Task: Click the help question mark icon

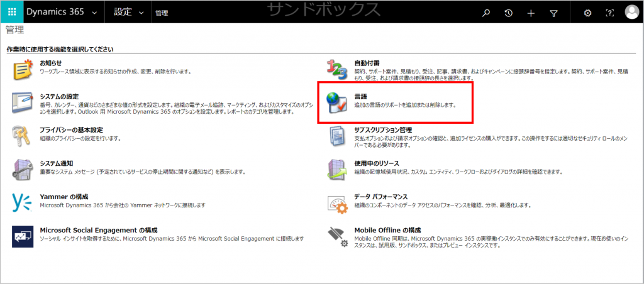Action: 609,13
